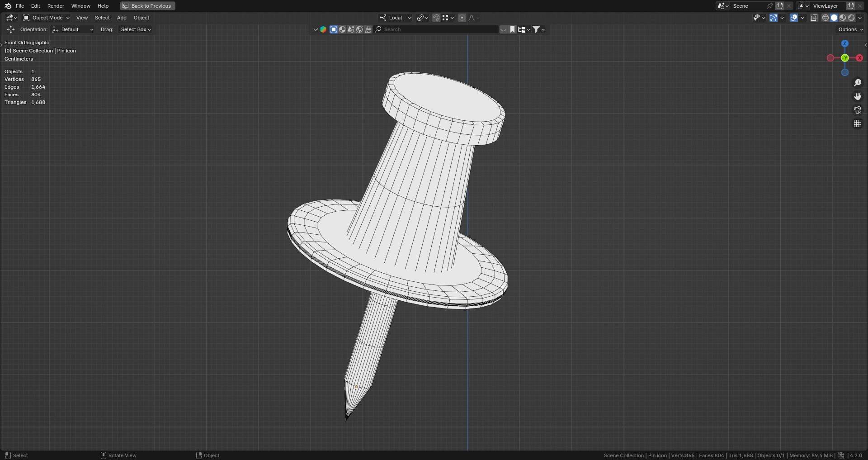Open the editor type selector icon

click(11, 18)
